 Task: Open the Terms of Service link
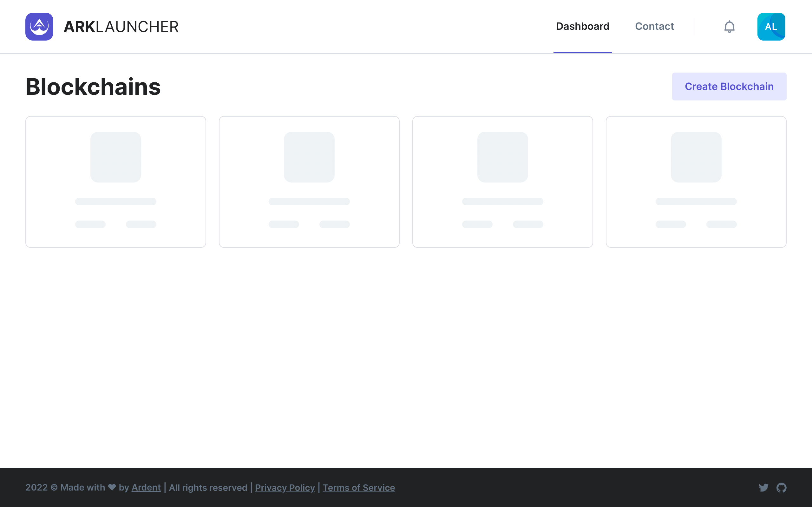pyautogui.click(x=359, y=488)
